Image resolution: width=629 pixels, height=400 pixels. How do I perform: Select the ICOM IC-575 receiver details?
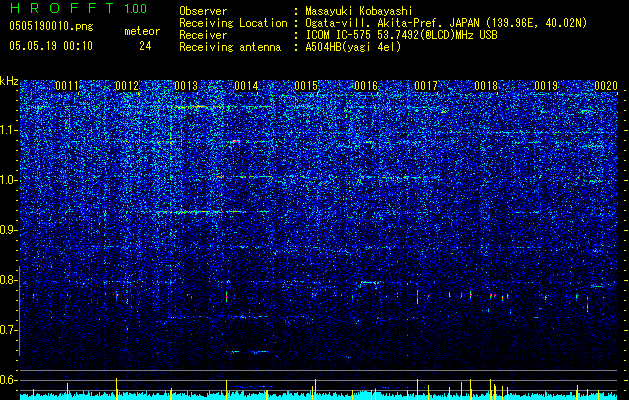click(x=401, y=35)
